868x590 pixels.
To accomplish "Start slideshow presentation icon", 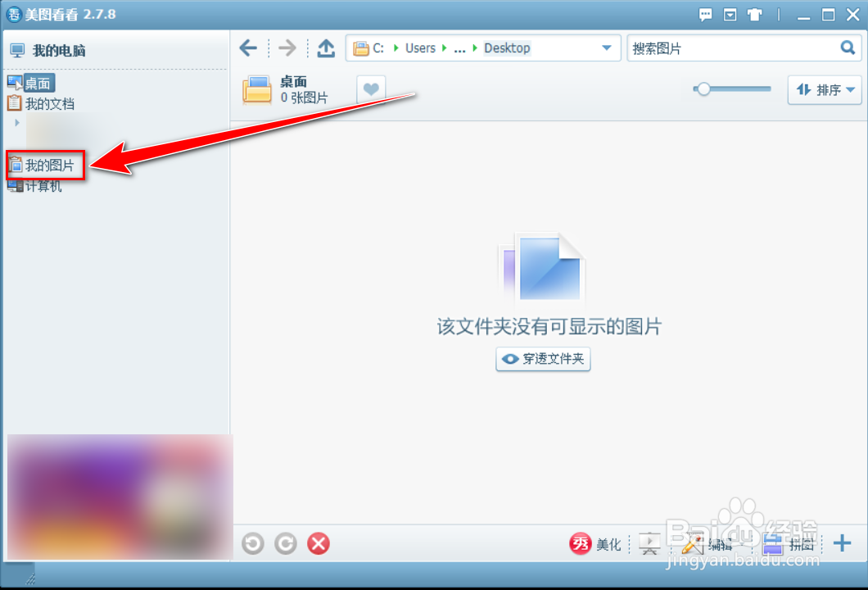I will (649, 544).
